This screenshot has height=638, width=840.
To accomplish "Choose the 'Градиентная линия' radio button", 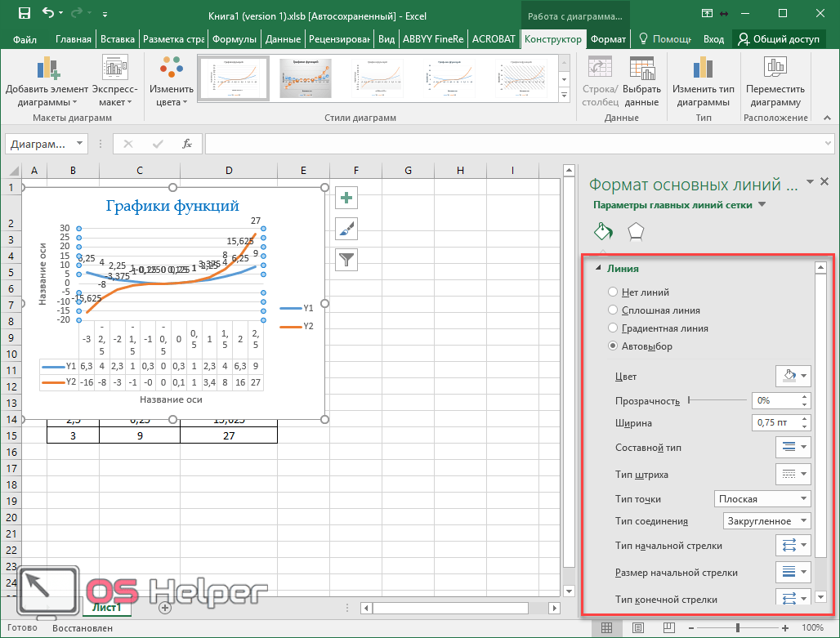I will click(613, 328).
